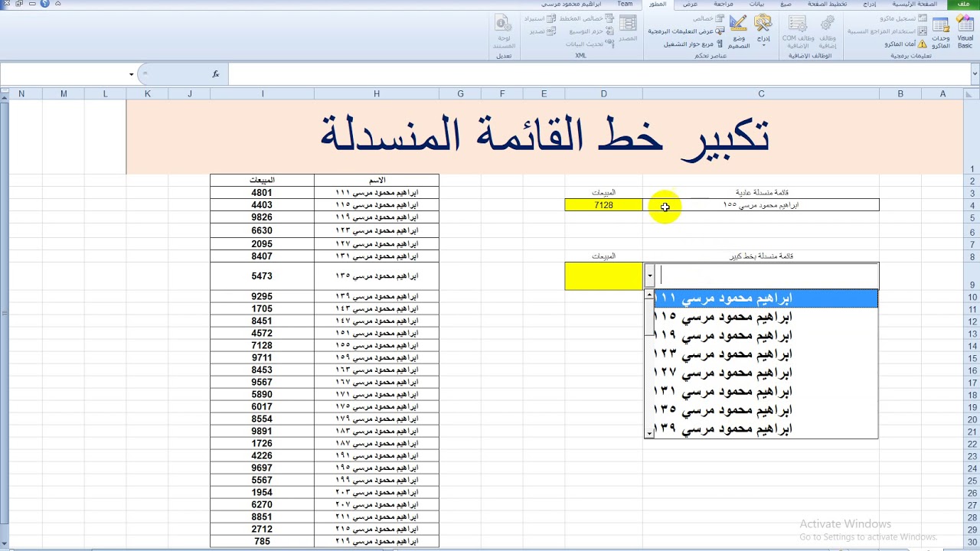The width and height of the screenshot is (980, 551).
Task: Click sales table cell 9826
Action: [x=262, y=217]
